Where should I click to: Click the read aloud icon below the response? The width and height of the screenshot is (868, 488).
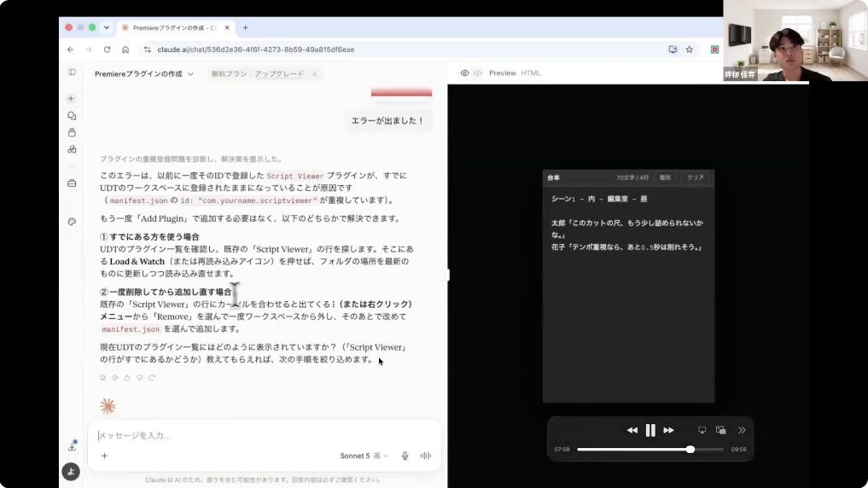tap(115, 378)
